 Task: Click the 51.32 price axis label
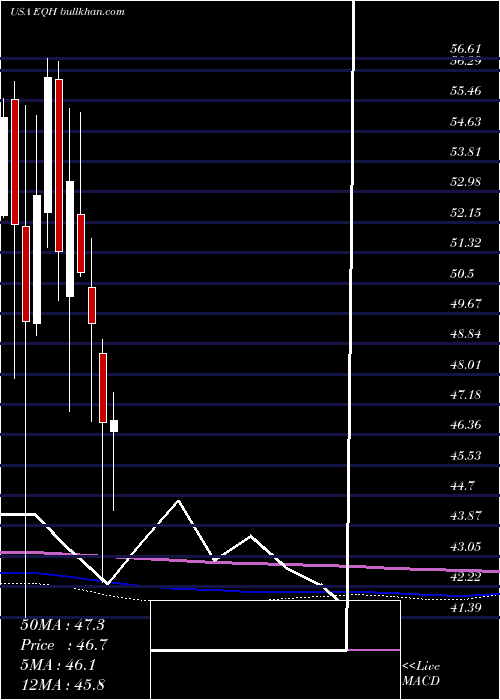click(x=466, y=243)
